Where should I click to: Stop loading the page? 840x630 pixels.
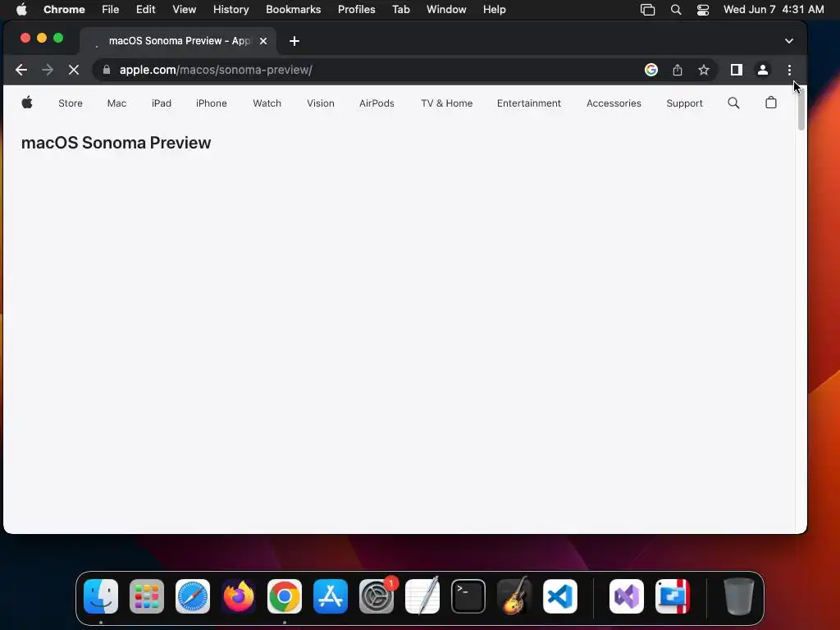pyautogui.click(x=74, y=70)
